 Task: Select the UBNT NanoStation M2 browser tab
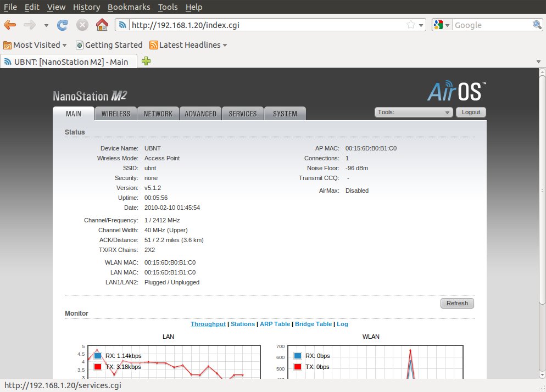pos(69,61)
